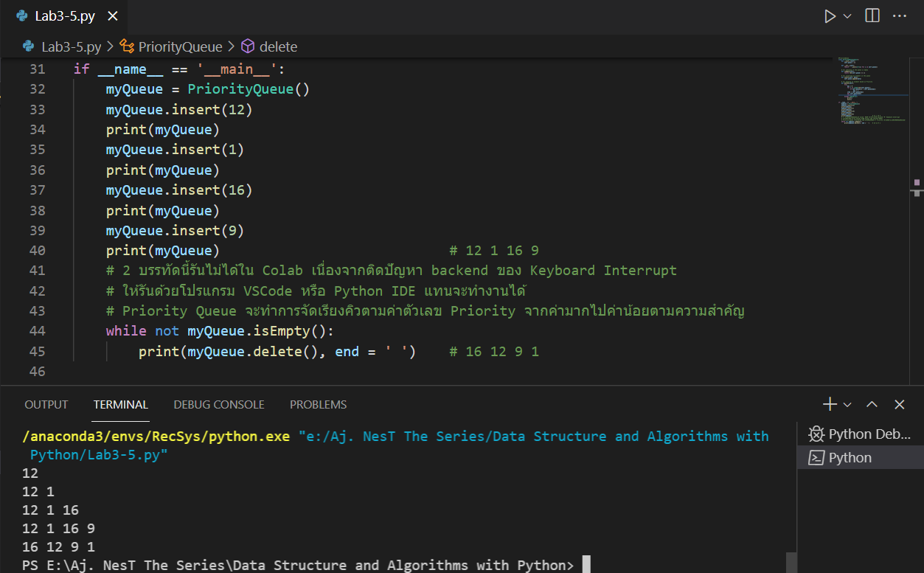This screenshot has width=924, height=573.
Task: Expand the new terminal launch profile dropdown
Action: 847,404
